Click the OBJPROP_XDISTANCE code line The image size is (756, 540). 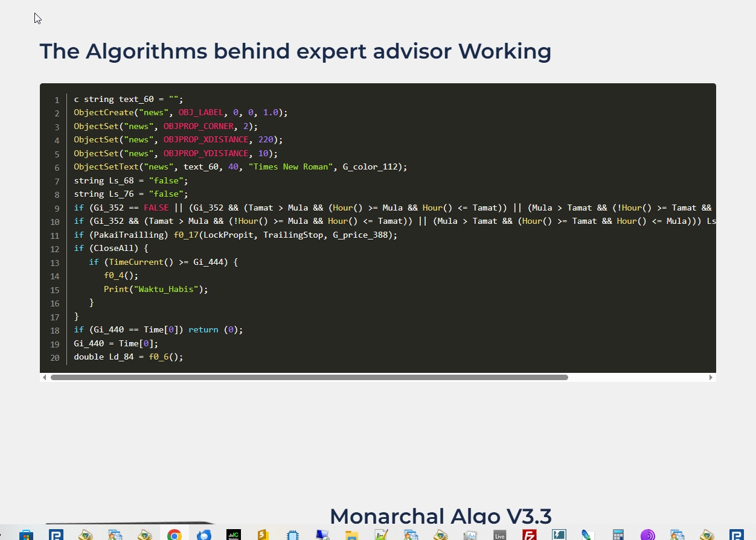[178, 139]
